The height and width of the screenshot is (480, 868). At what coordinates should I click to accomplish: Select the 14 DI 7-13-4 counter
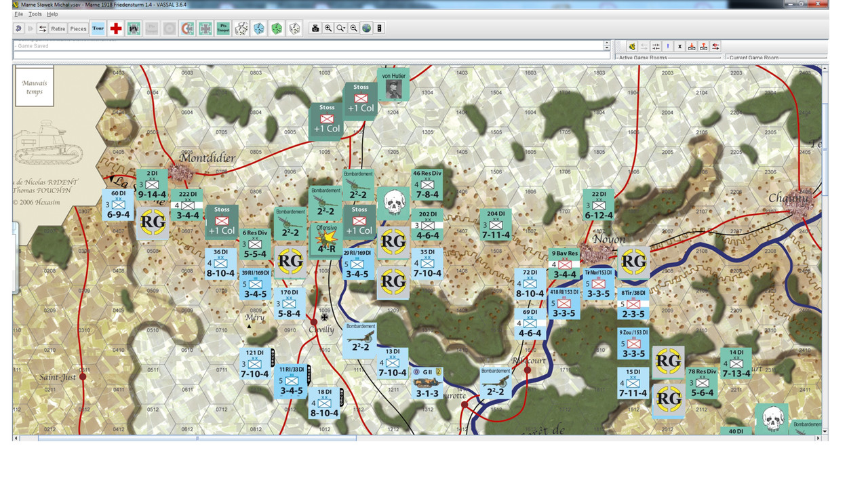pos(736,363)
